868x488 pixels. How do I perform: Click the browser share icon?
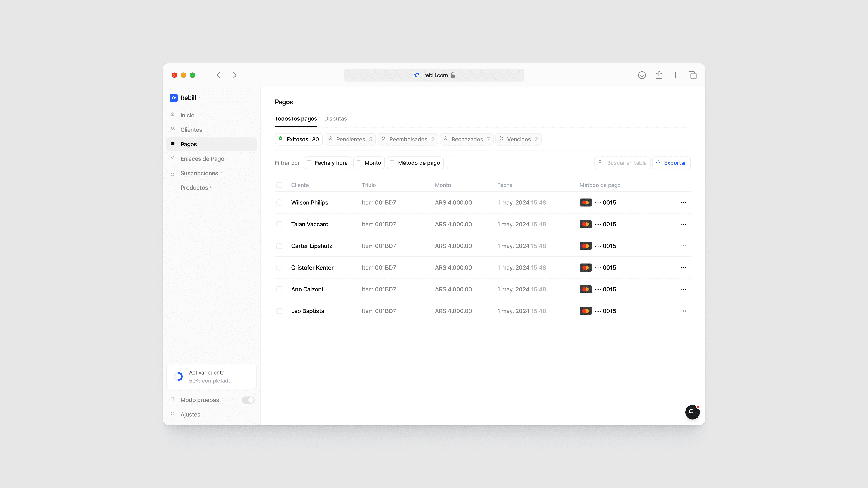(659, 75)
